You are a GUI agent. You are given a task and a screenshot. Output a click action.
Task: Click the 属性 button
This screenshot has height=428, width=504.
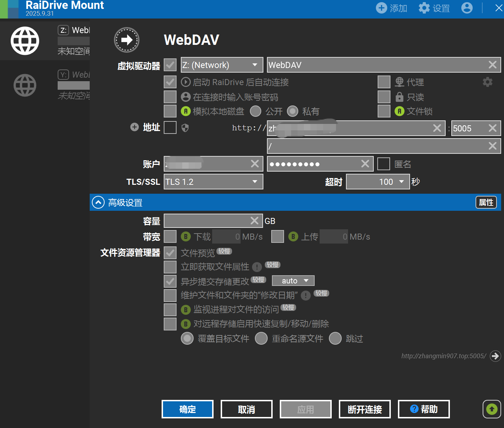[x=486, y=202]
